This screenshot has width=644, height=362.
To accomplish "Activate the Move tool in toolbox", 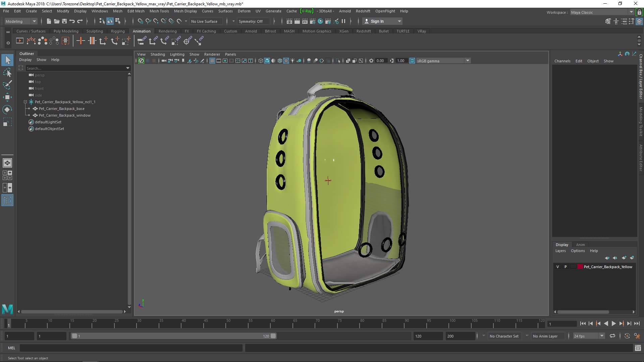I will pyautogui.click(x=7, y=97).
